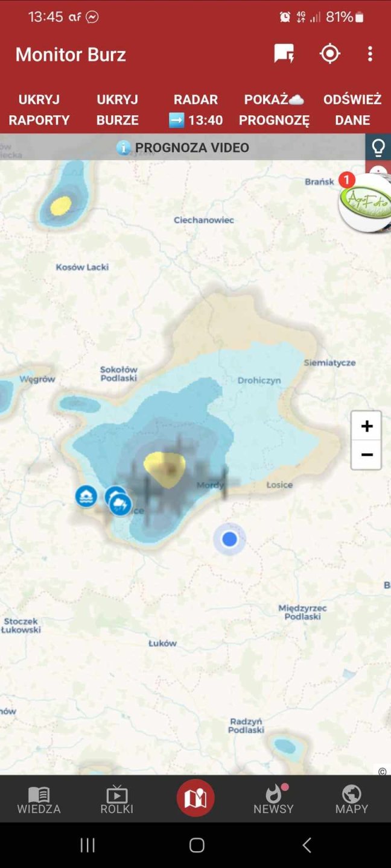Screen dimensions: 391x868
Task: Open the NEWSY tab
Action: point(273,800)
